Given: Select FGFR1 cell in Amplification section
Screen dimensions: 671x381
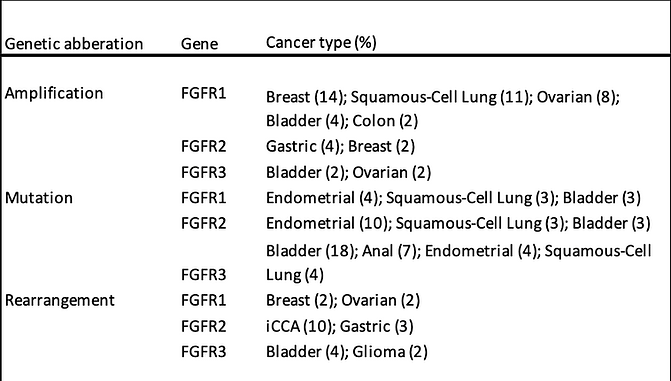Looking at the screenshot, I should [203, 93].
